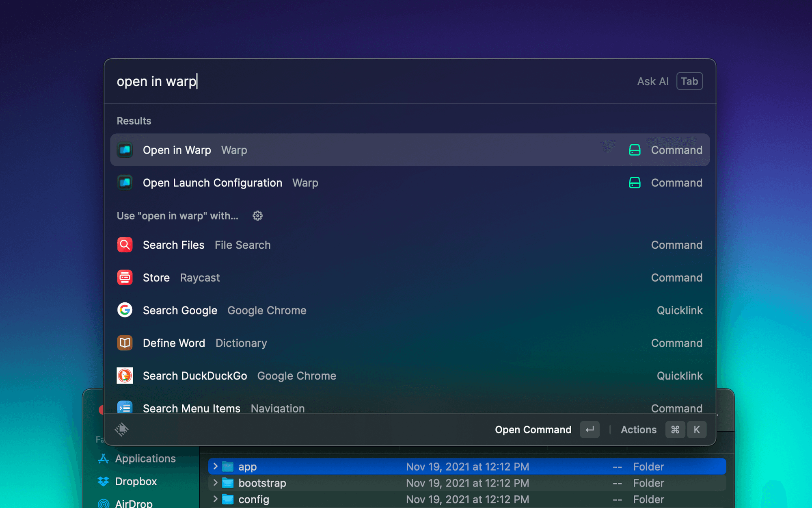Click the DuckDuckGo duck icon
Image resolution: width=812 pixels, height=508 pixels.
click(x=125, y=376)
